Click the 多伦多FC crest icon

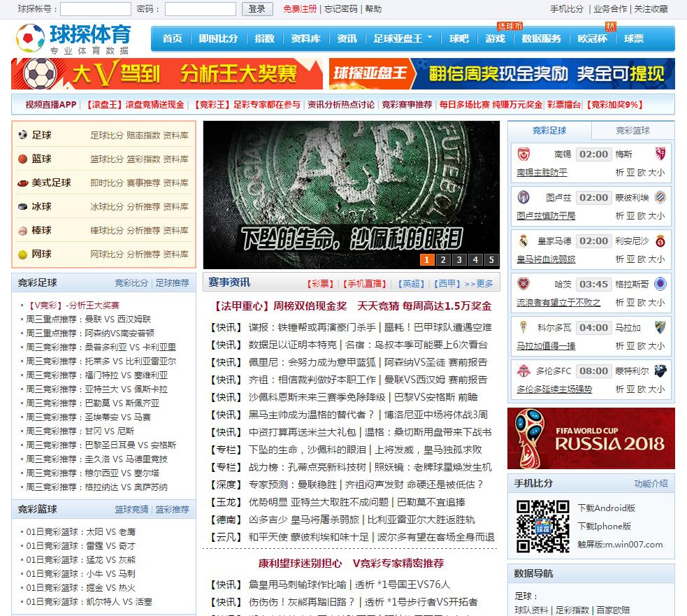coord(523,371)
